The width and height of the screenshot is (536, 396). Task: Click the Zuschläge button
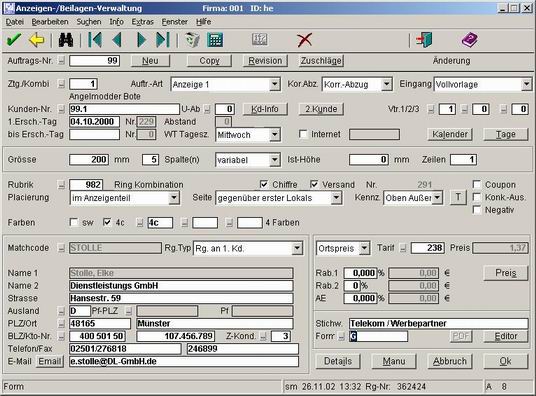tap(321, 61)
